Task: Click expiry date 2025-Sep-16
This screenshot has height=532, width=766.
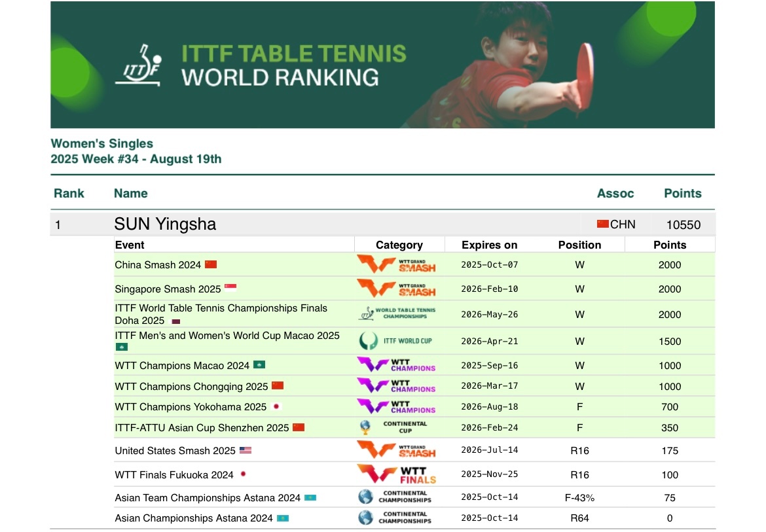Action: (489, 365)
